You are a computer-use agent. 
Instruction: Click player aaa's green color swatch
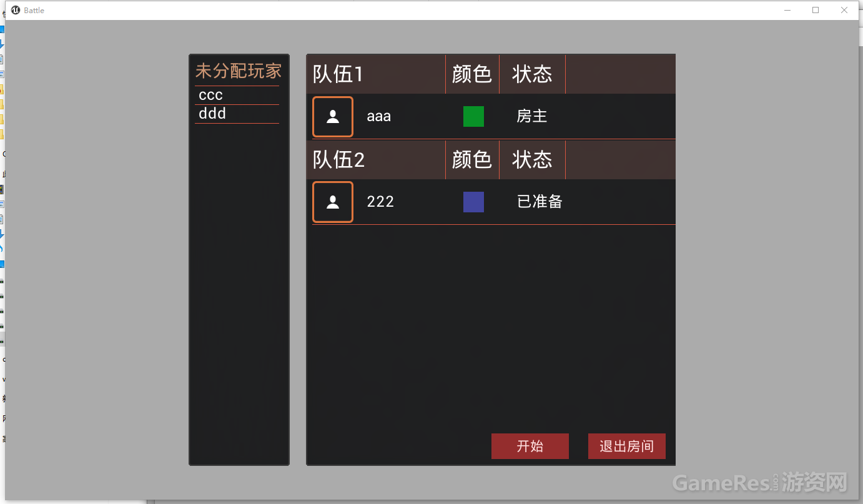pyautogui.click(x=473, y=116)
